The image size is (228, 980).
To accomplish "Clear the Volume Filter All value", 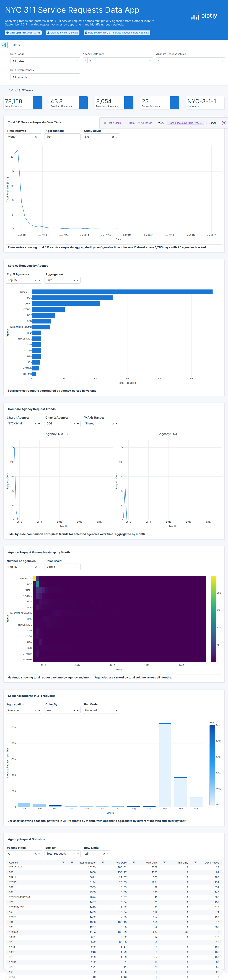I will 36,854.
